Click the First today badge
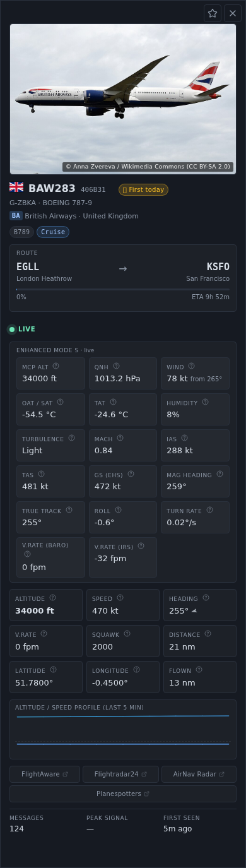This screenshot has height=868, width=246. coord(143,189)
